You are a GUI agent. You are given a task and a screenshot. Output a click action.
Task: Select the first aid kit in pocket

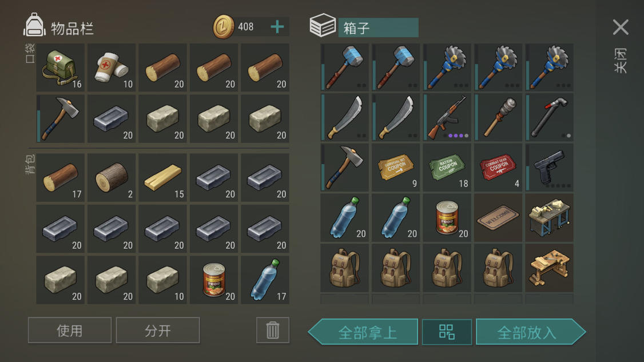click(61, 68)
